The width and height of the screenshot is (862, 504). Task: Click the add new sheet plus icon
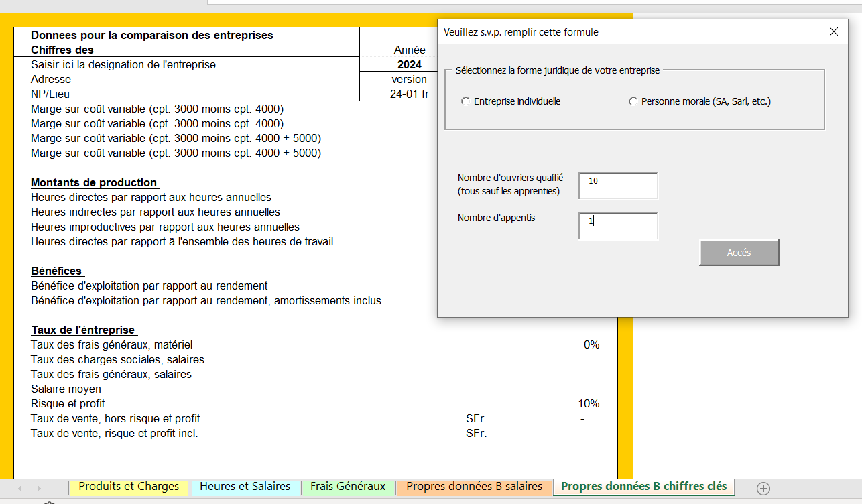click(x=763, y=488)
